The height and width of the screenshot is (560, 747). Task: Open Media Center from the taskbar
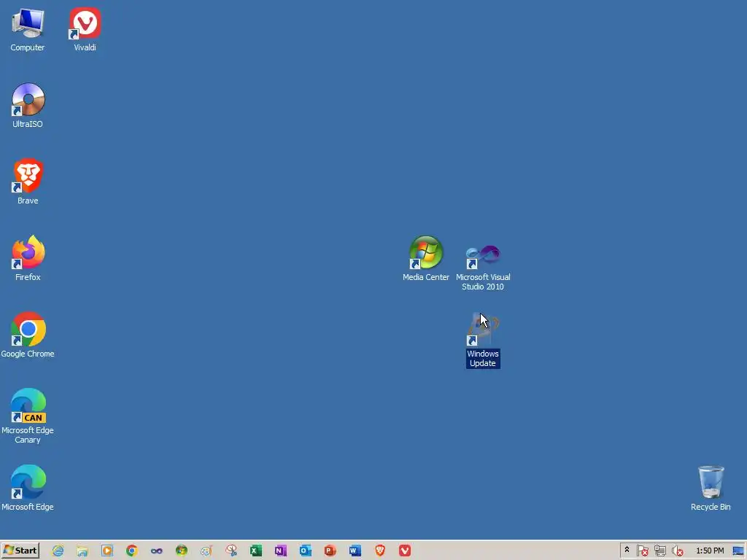coord(182,551)
